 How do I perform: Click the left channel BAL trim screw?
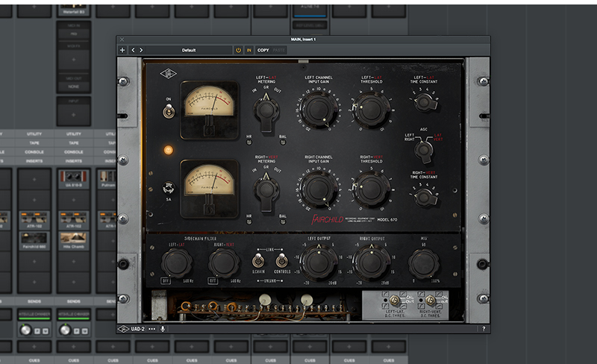(283, 142)
